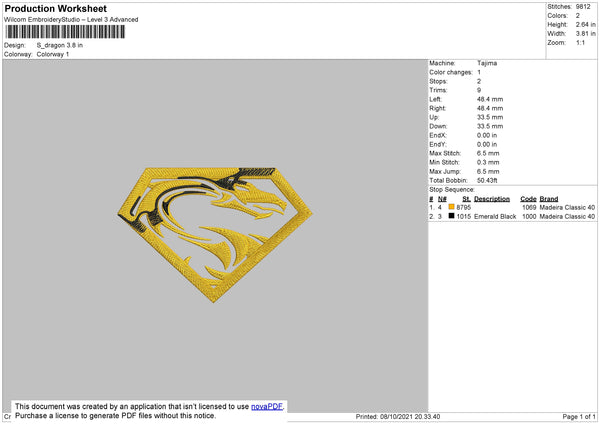Click the Zoom value 1:1
600x424 pixels.
[580, 42]
